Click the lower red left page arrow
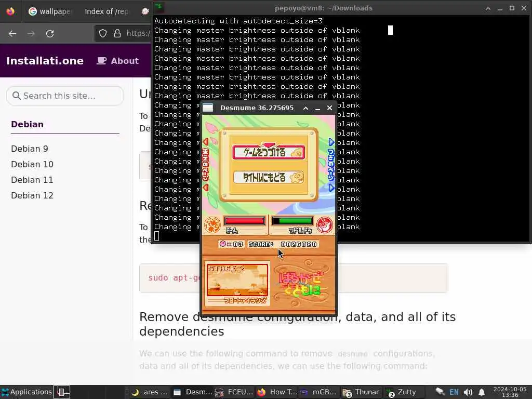 [x=205, y=188]
